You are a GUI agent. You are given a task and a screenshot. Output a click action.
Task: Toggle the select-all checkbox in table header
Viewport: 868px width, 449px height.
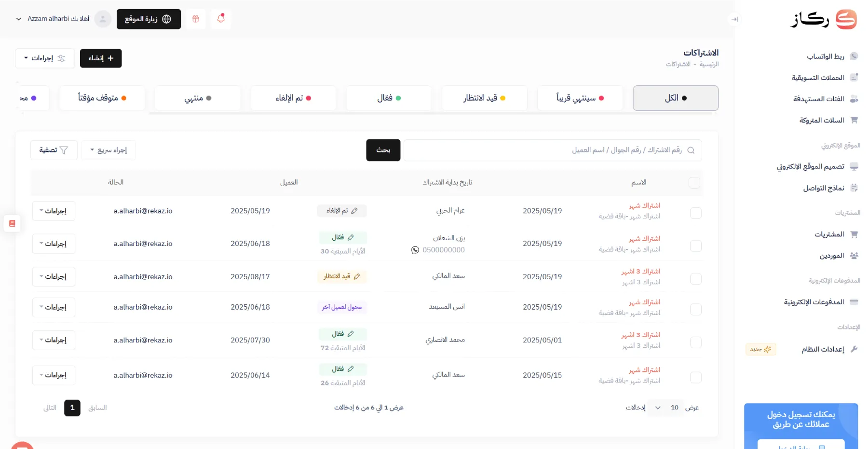[694, 183]
